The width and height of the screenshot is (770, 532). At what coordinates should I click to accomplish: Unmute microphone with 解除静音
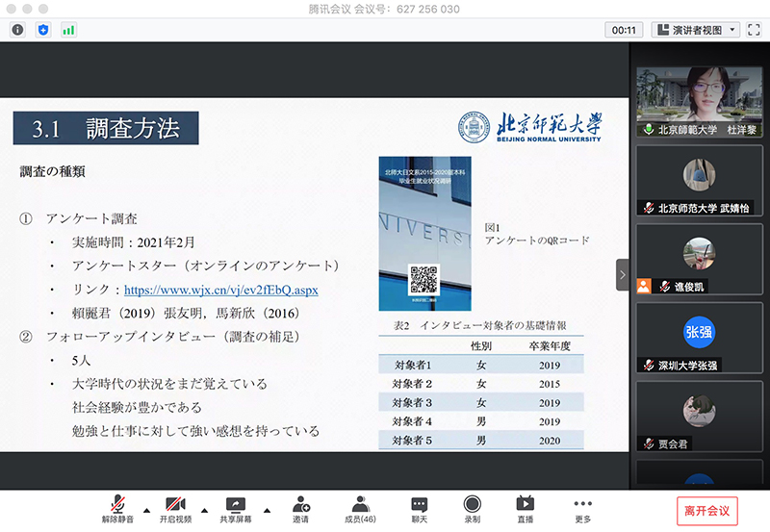115,509
